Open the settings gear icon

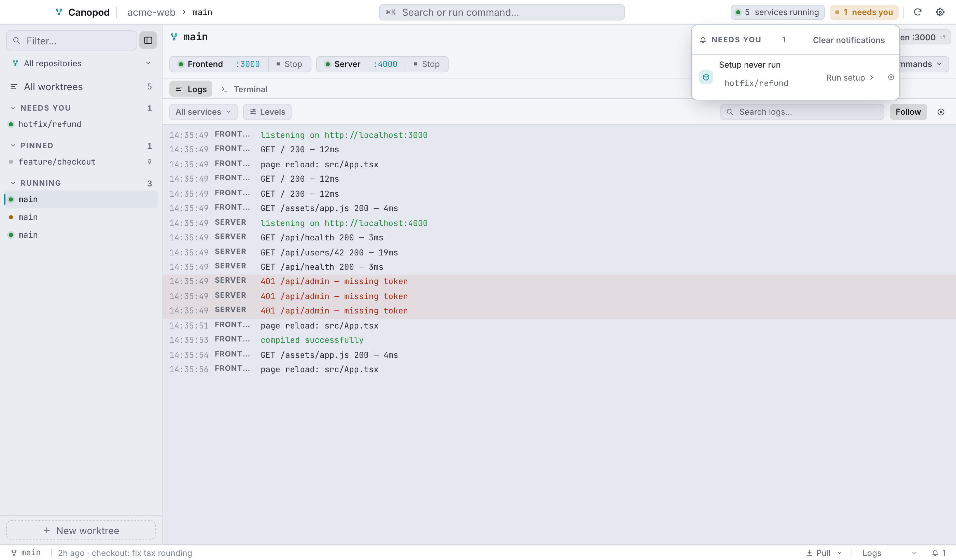coord(940,12)
